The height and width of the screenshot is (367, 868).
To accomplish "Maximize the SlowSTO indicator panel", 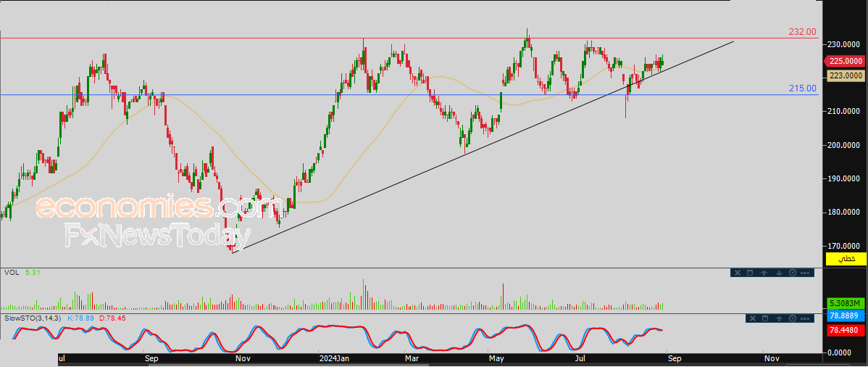I will [x=765, y=318].
